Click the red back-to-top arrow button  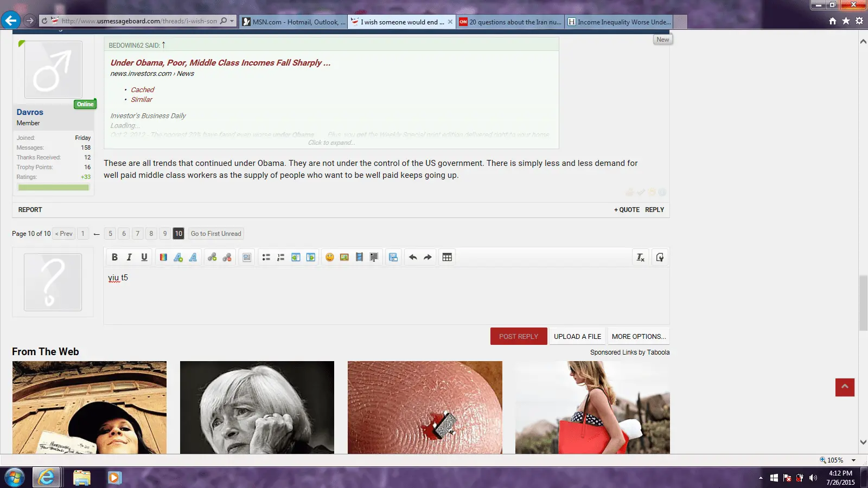point(845,387)
